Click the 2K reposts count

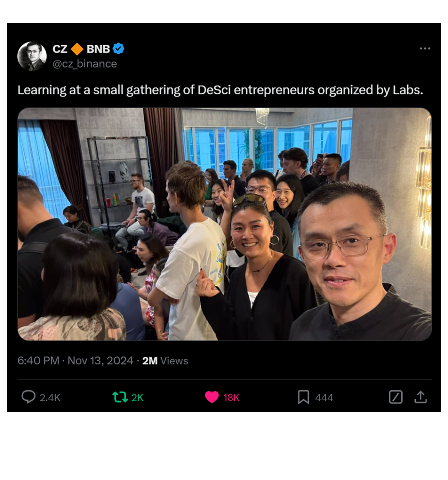coord(137,397)
